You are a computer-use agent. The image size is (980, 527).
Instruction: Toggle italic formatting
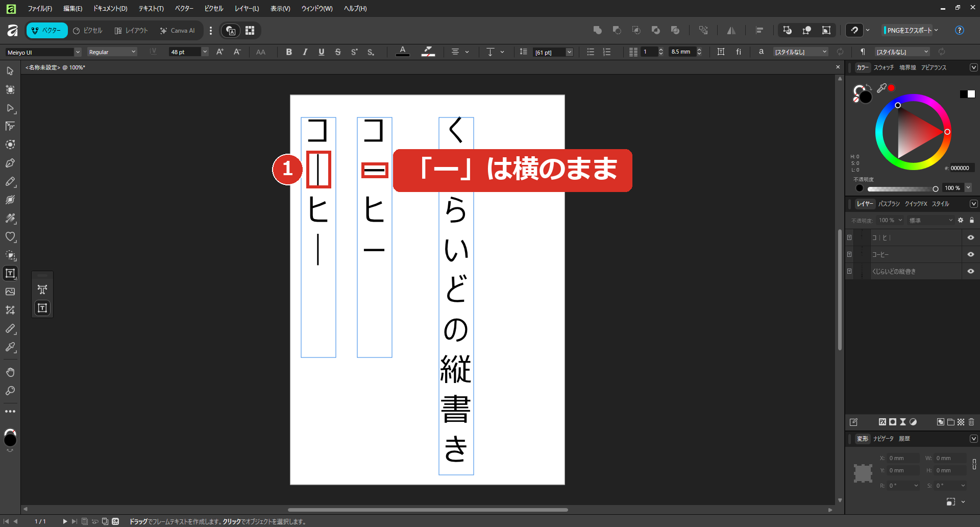(x=305, y=52)
